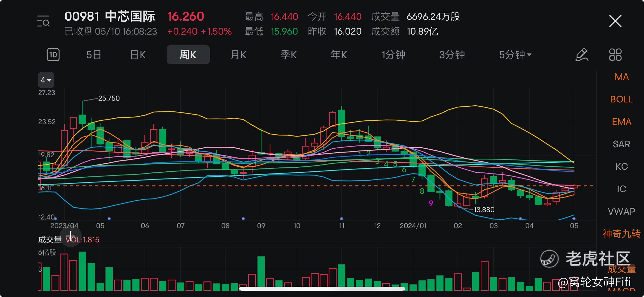Select the 1D intraday chart icon
The width and height of the screenshot is (644, 297).
click(x=53, y=55)
